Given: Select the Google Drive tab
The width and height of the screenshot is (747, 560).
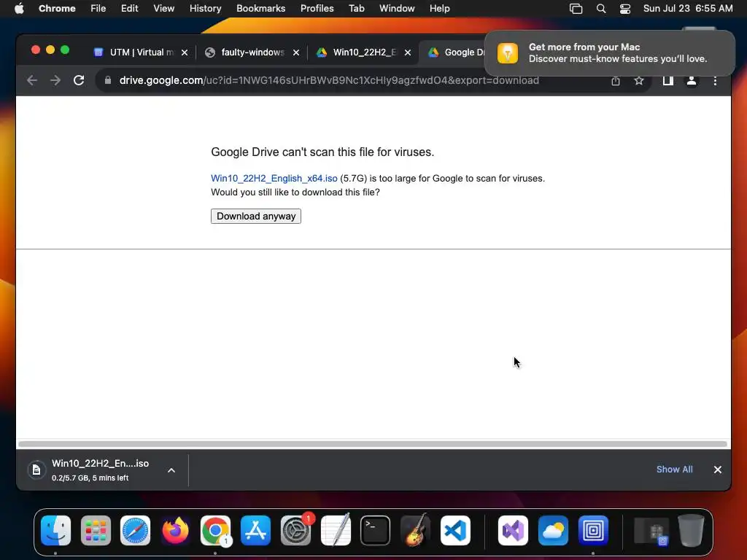Looking at the screenshot, I should pos(455,52).
